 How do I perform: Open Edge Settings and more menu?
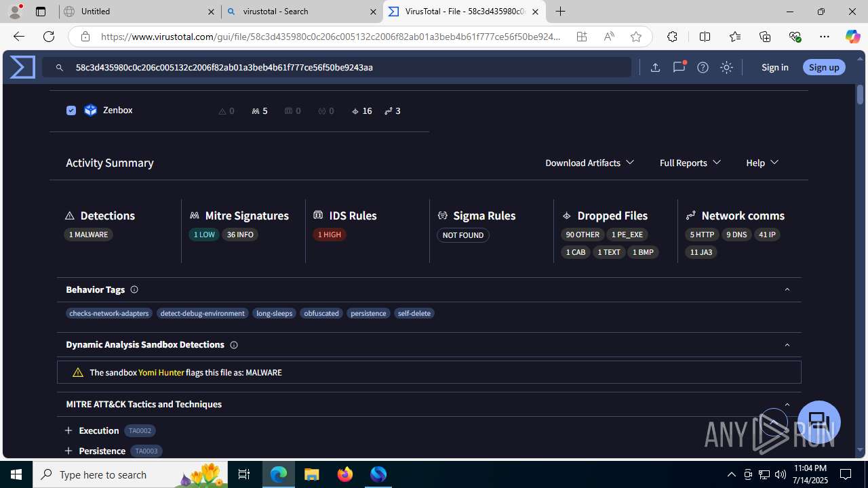click(x=825, y=37)
